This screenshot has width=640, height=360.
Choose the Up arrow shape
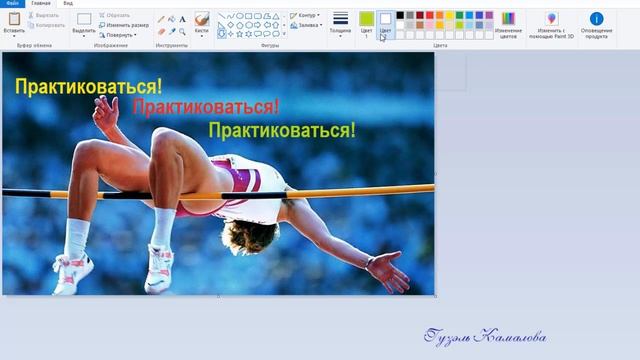pos(276,25)
